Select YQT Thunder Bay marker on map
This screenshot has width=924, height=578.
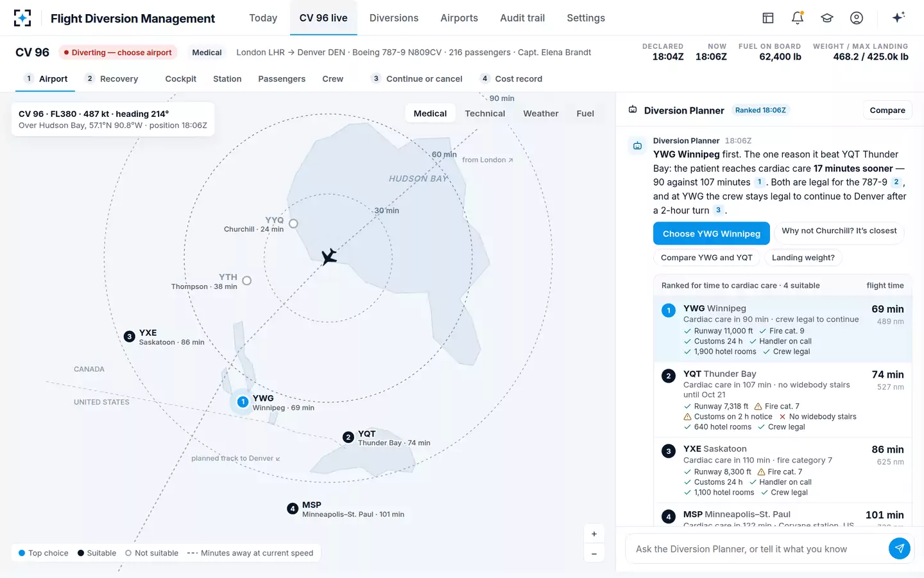[x=348, y=437]
